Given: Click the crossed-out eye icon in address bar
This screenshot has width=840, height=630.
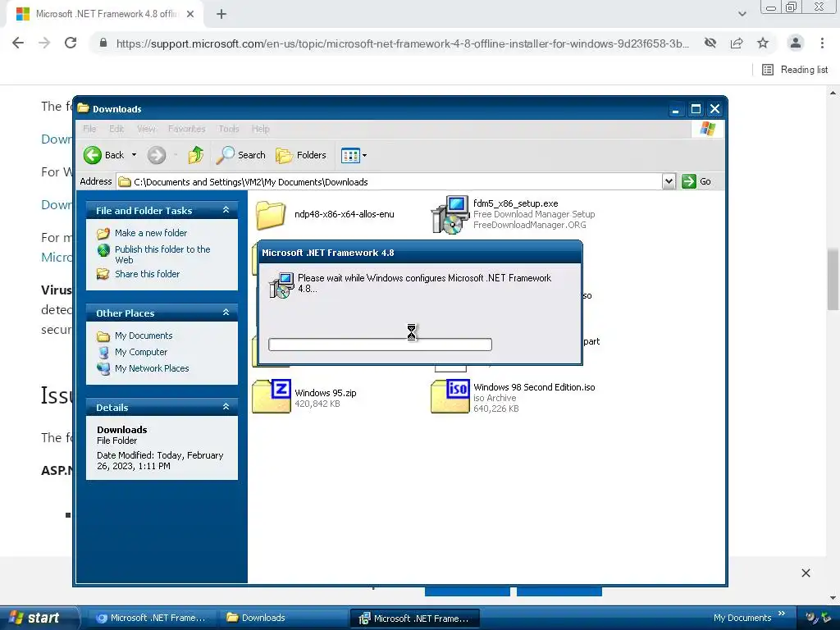Looking at the screenshot, I should (x=710, y=43).
